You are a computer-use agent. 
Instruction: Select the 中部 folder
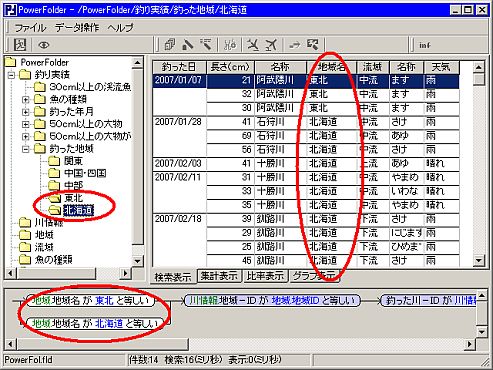coord(73,186)
